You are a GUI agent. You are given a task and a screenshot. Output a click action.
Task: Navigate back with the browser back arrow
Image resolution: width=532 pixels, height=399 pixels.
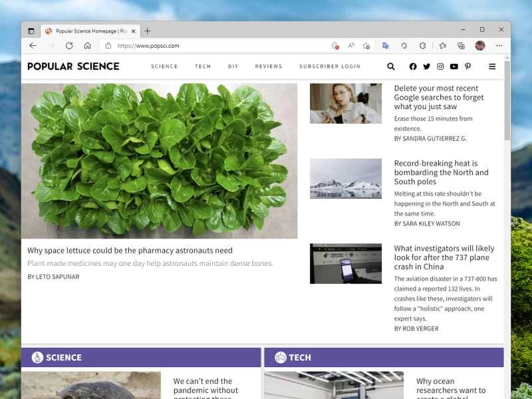click(x=33, y=47)
